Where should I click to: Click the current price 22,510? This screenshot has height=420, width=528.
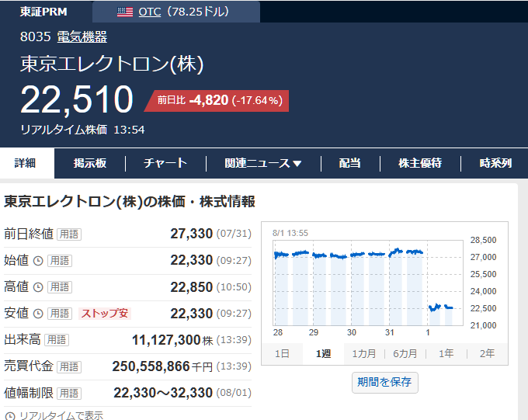(77, 99)
